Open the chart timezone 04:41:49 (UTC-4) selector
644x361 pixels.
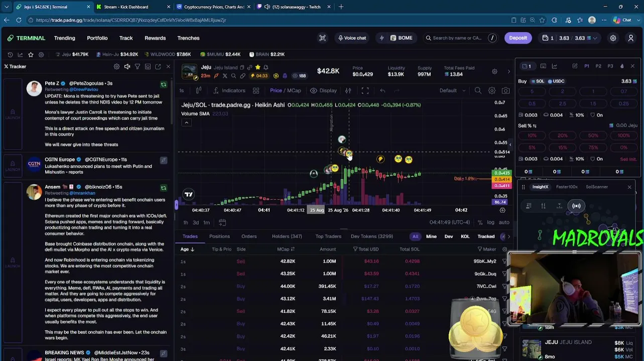449,223
